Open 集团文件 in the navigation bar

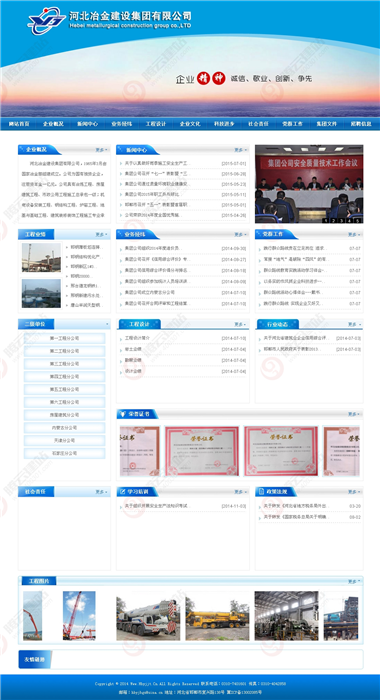[326, 124]
